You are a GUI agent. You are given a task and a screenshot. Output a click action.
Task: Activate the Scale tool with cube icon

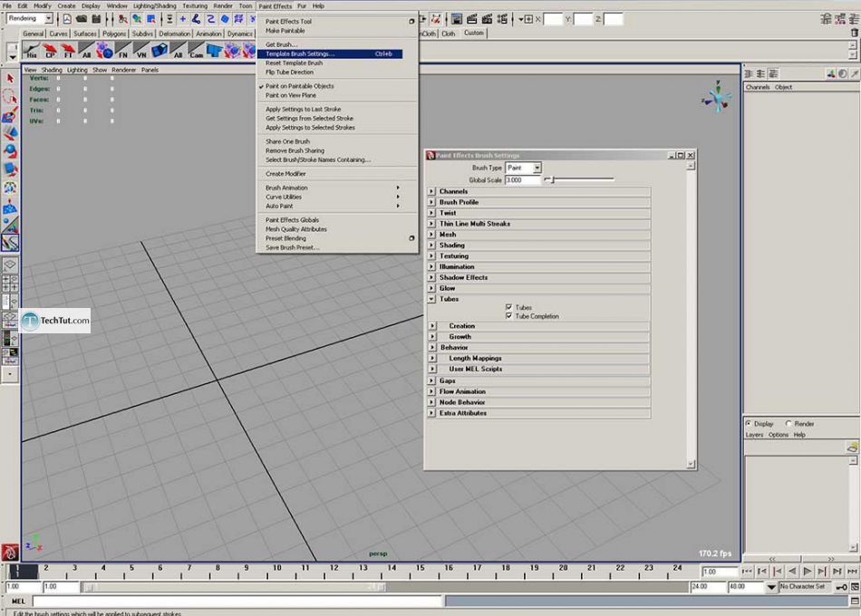[10, 169]
